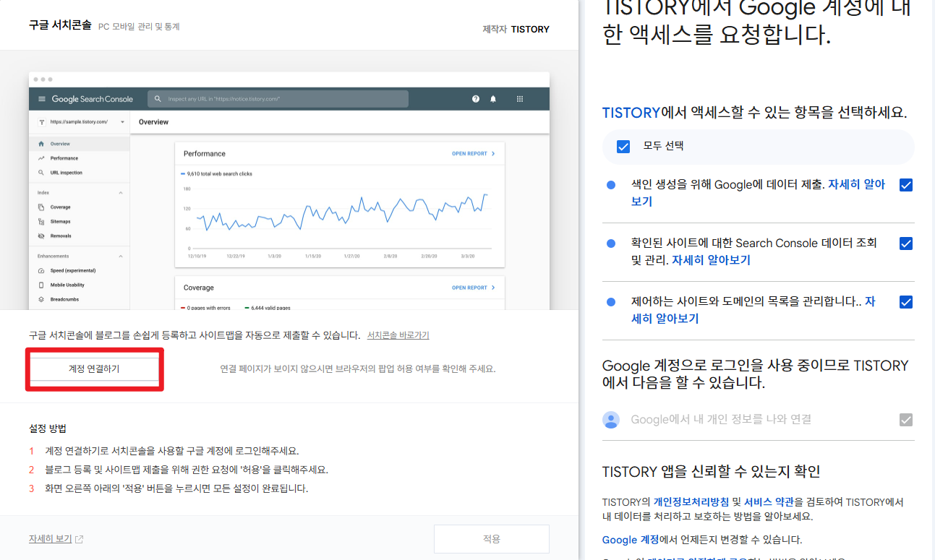This screenshot has height=560, width=935.
Task: Click the blue TISTORY word in the permissions heading
Action: [x=631, y=113]
